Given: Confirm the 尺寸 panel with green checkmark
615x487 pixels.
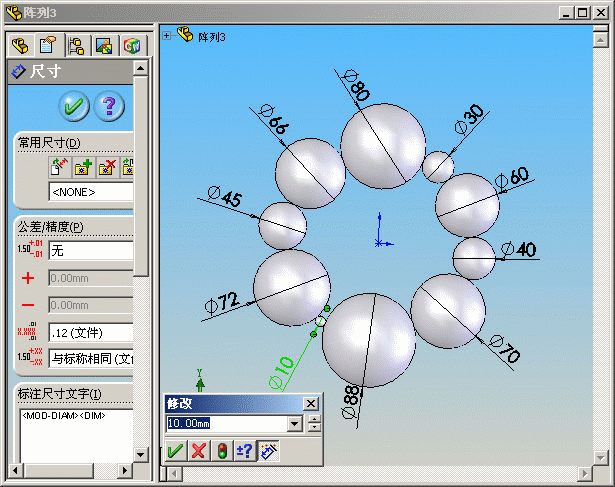Looking at the screenshot, I should [x=74, y=106].
